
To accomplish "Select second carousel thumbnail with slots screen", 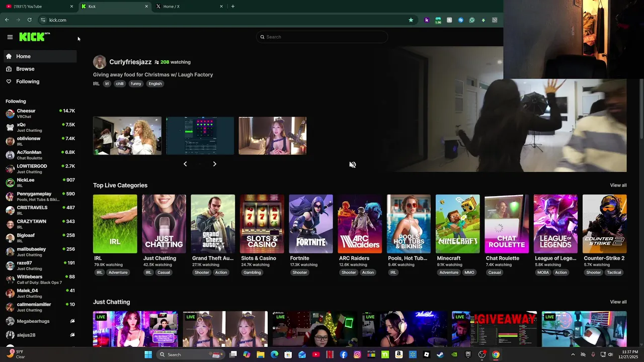I will point(200,136).
